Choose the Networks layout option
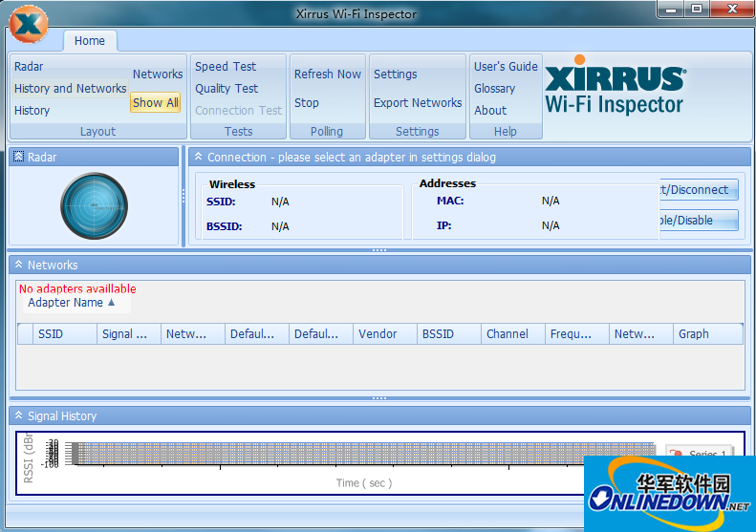This screenshot has height=532, width=756. tap(158, 74)
